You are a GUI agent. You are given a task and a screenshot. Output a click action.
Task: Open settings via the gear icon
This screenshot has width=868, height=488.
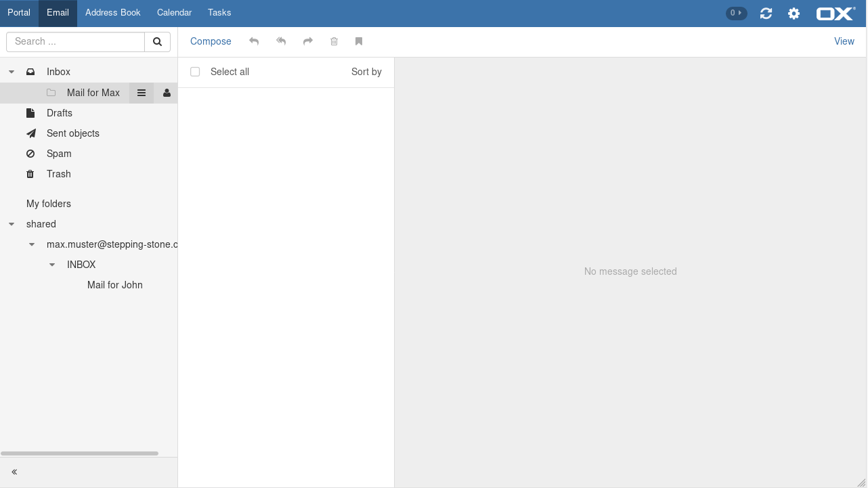tap(794, 14)
